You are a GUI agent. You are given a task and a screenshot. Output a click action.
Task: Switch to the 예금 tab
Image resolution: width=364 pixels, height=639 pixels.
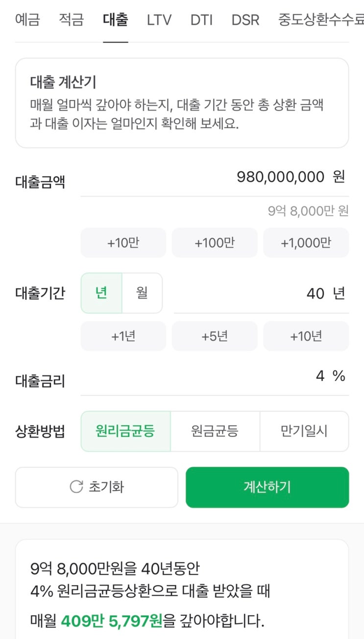[x=27, y=20]
